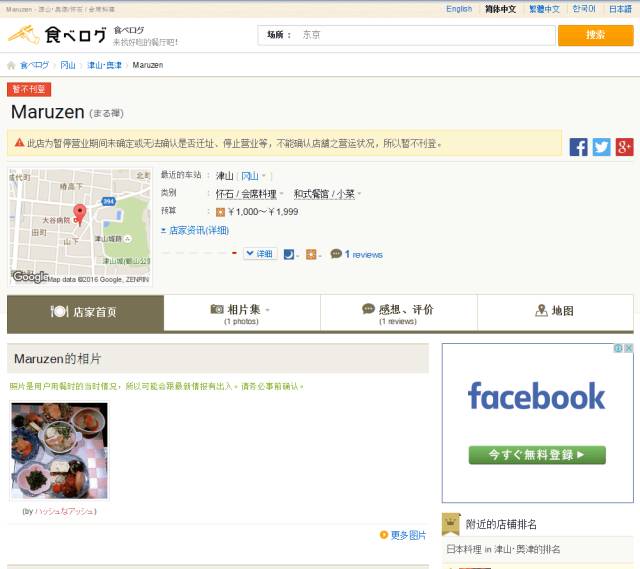Open the 相片集 photos tab

[x=242, y=313]
